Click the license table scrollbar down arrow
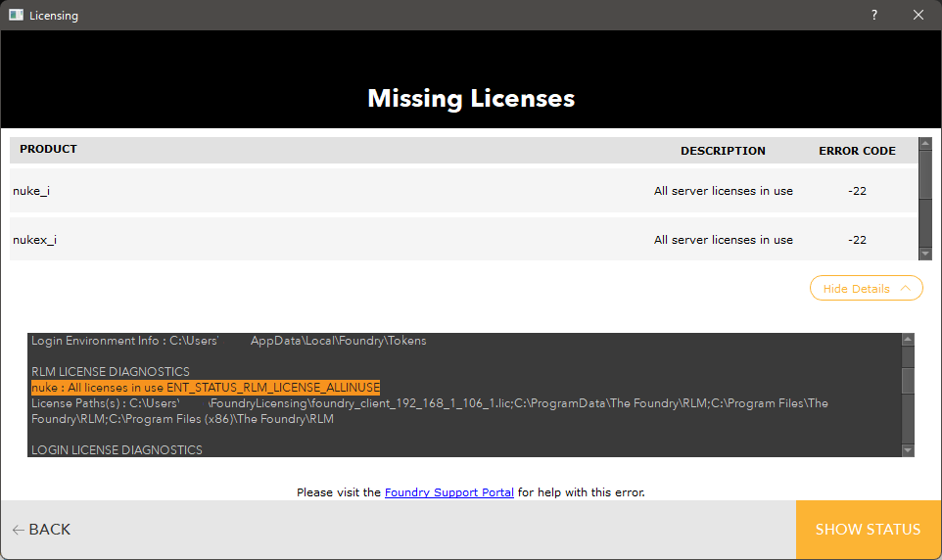 (x=925, y=255)
